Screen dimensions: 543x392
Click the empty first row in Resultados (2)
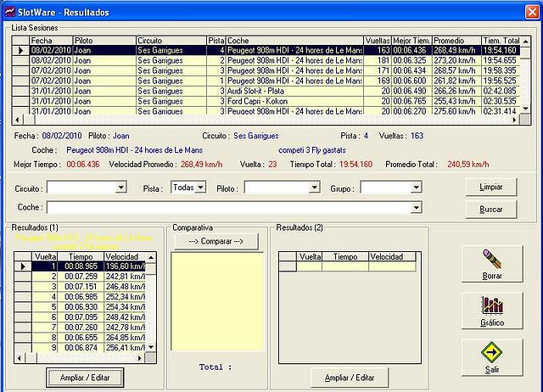347,266
